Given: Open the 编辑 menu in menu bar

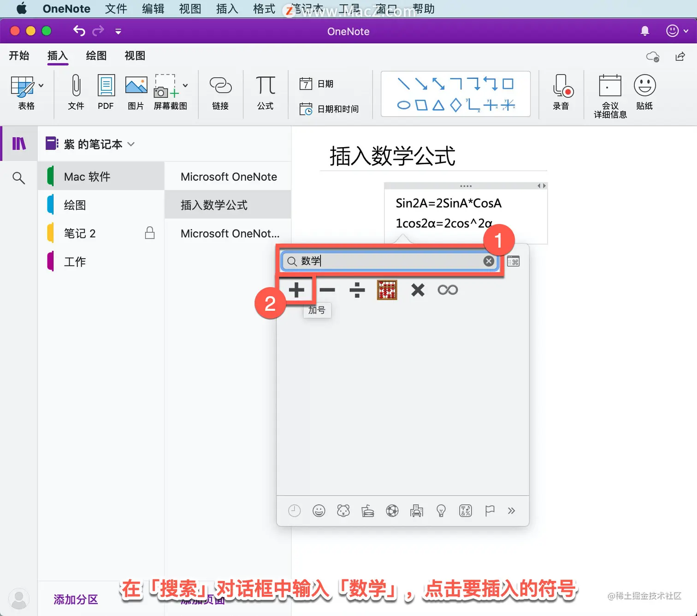Looking at the screenshot, I should coord(153,9).
